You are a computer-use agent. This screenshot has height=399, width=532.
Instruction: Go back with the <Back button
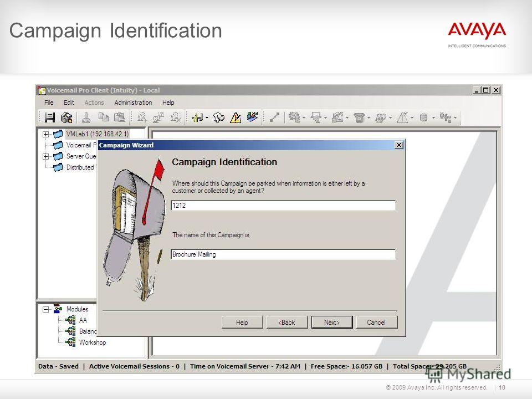pyautogui.click(x=287, y=323)
